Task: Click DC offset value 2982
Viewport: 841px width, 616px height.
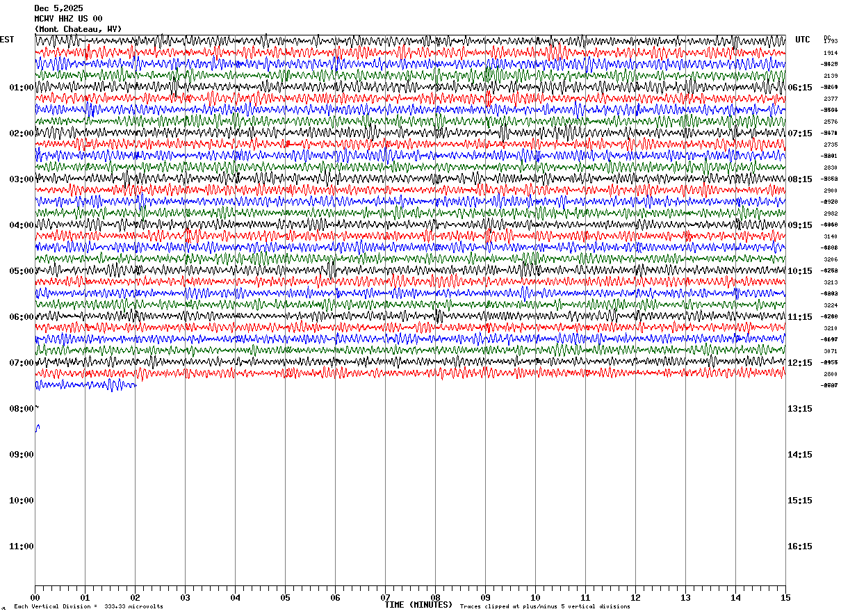Action: click(831, 213)
